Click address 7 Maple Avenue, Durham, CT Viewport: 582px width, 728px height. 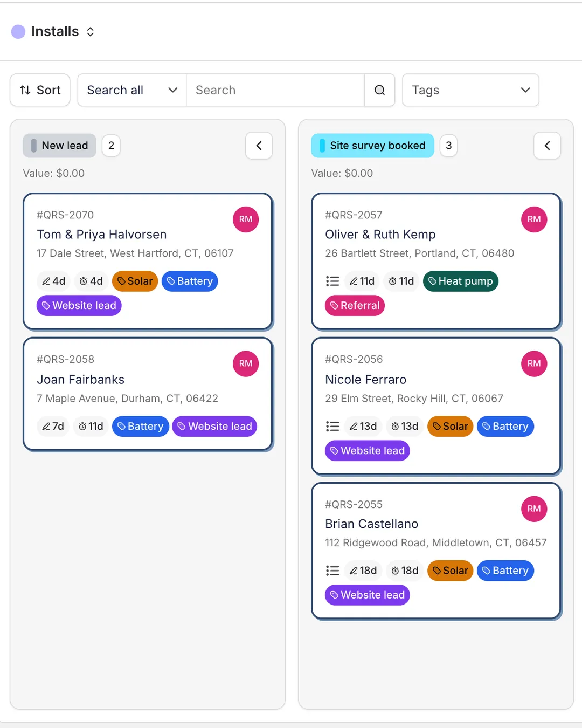click(x=127, y=399)
